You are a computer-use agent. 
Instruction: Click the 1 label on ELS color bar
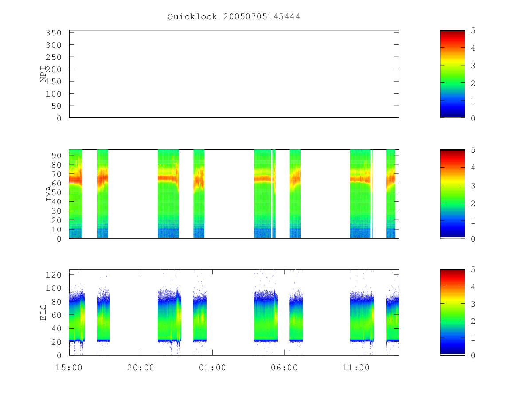473,338
